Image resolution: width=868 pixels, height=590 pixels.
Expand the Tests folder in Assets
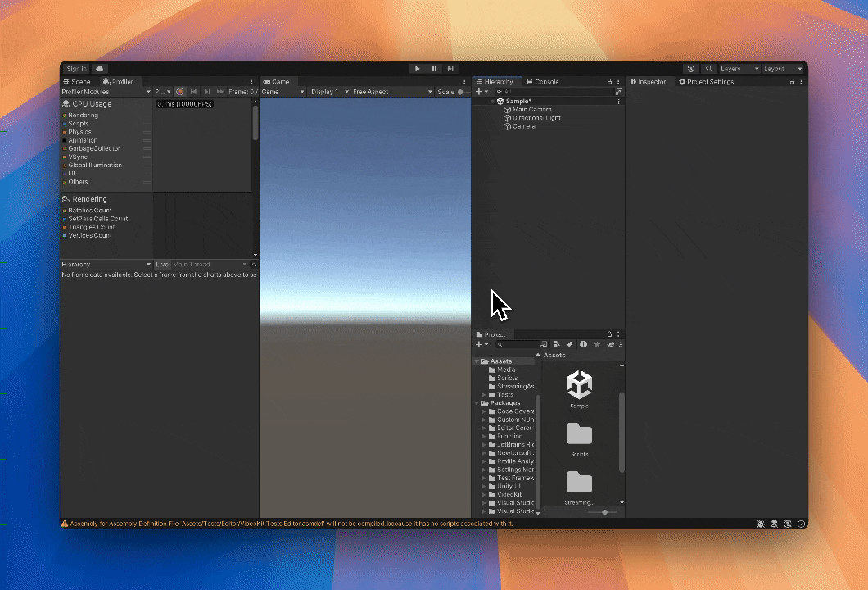pyautogui.click(x=484, y=395)
